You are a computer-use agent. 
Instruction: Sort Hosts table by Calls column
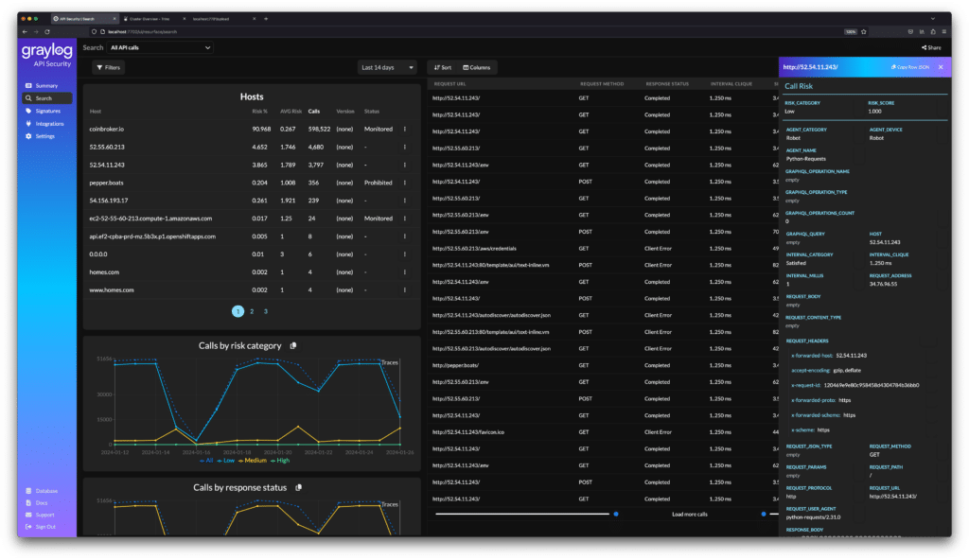pyautogui.click(x=314, y=112)
